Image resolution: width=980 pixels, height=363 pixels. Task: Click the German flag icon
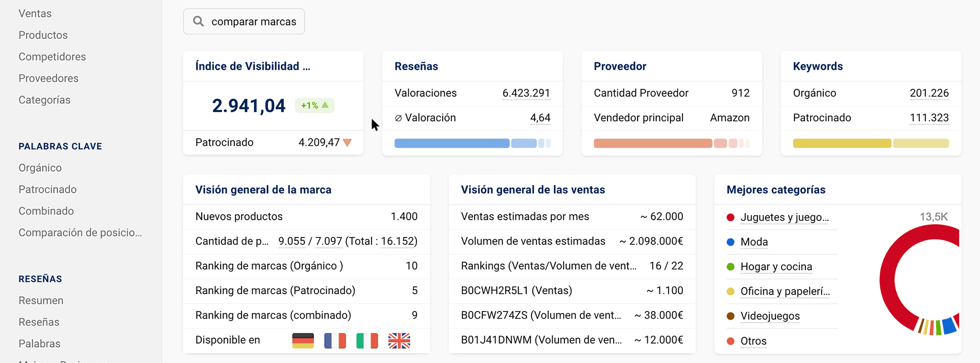coord(303,341)
